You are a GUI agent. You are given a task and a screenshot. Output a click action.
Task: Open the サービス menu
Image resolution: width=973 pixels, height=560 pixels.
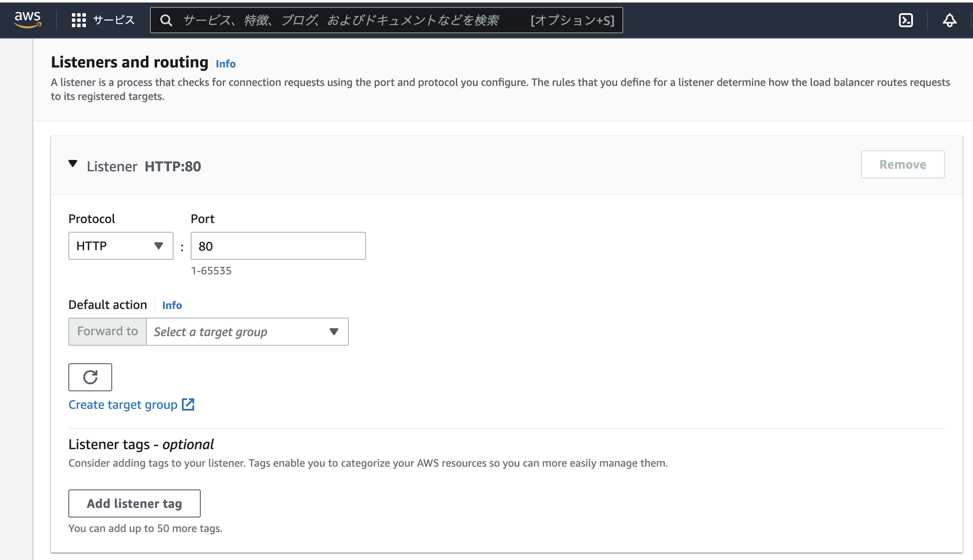(114, 20)
